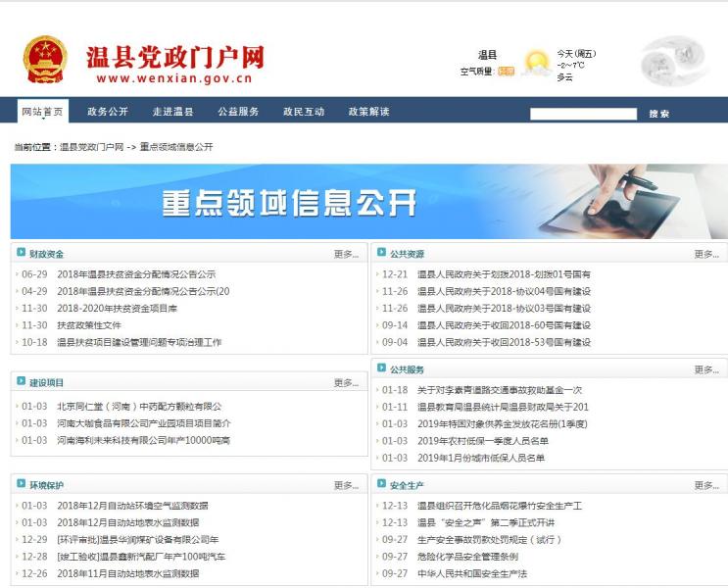Click the national emblem logo icon

click(45, 61)
